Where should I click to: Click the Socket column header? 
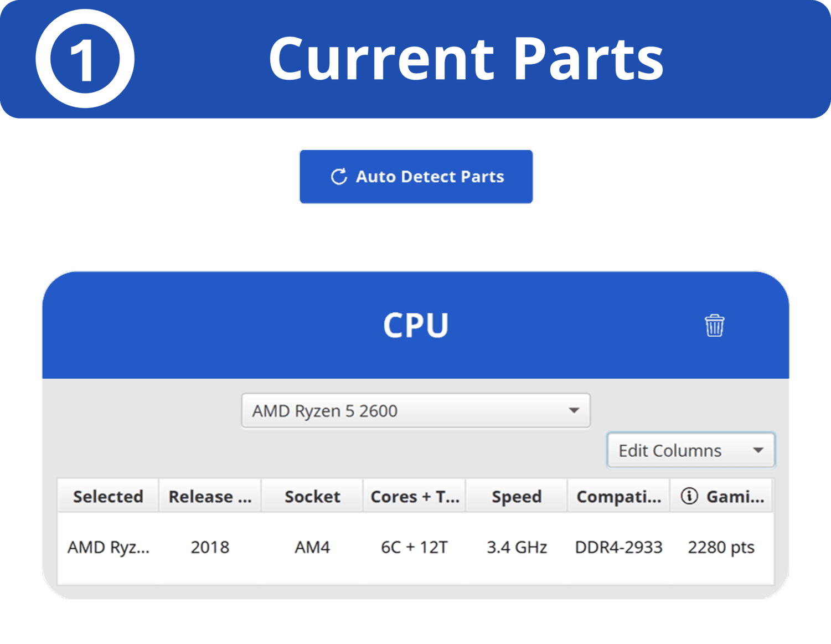pyautogui.click(x=312, y=496)
